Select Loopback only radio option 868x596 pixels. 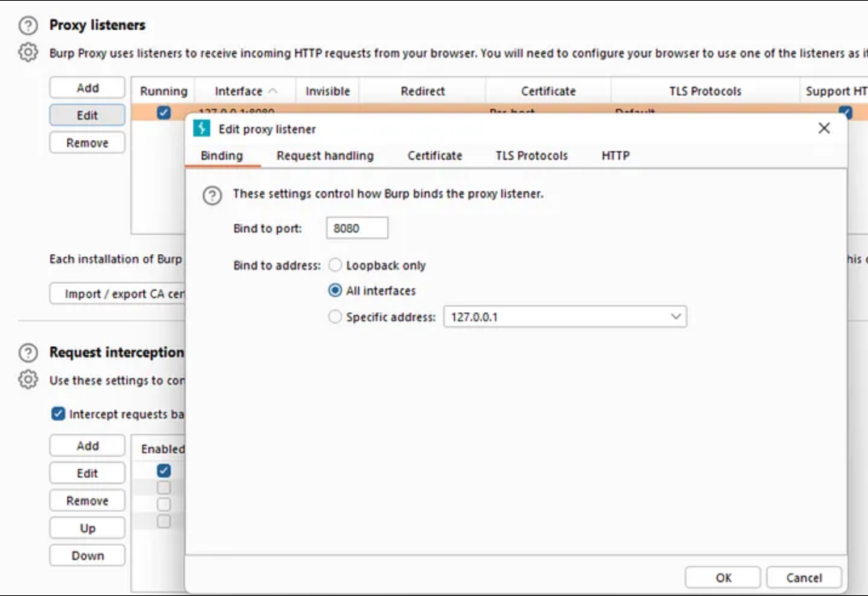pos(335,265)
